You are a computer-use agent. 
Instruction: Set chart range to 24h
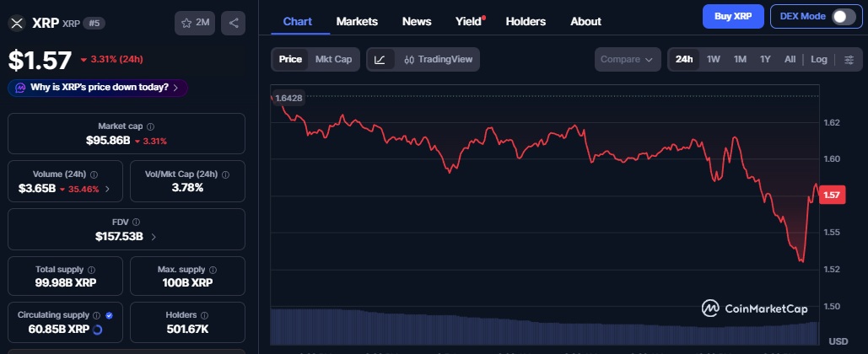click(x=684, y=59)
